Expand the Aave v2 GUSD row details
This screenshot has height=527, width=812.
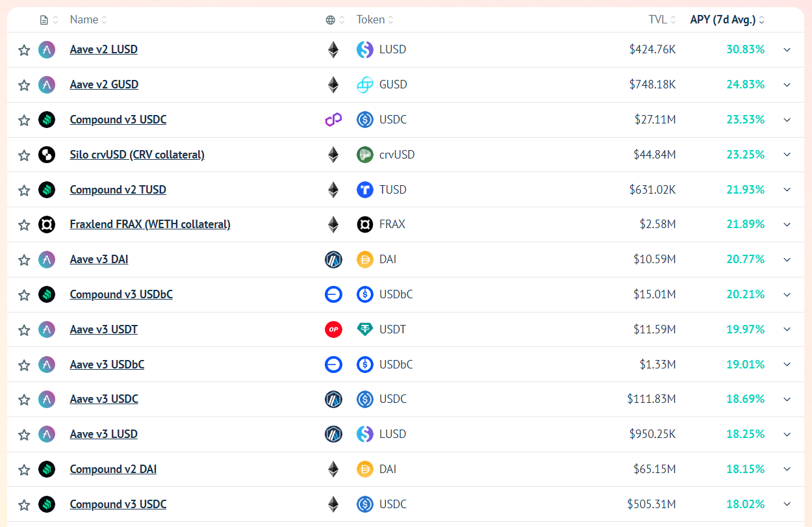pyautogui.click(x=787, y=84)
